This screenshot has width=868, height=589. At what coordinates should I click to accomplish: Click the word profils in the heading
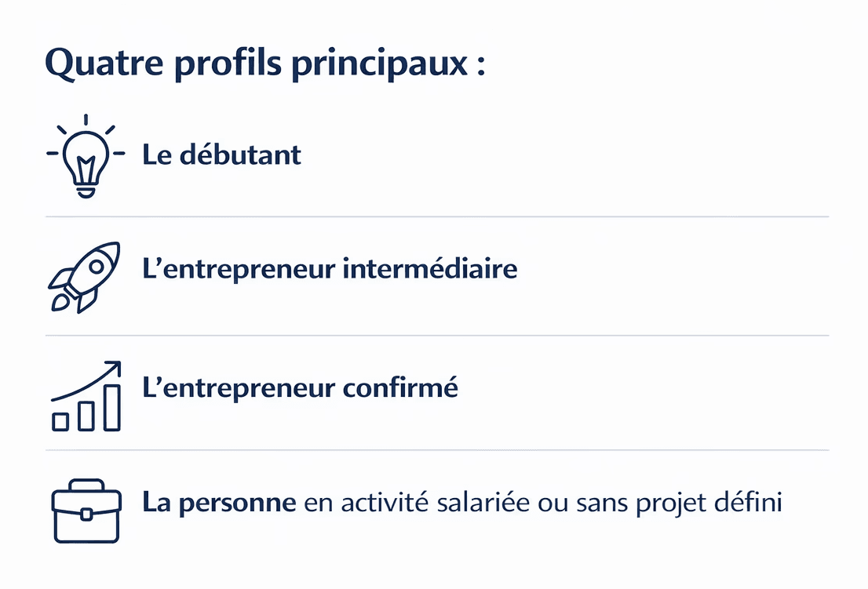coord(228,64)
